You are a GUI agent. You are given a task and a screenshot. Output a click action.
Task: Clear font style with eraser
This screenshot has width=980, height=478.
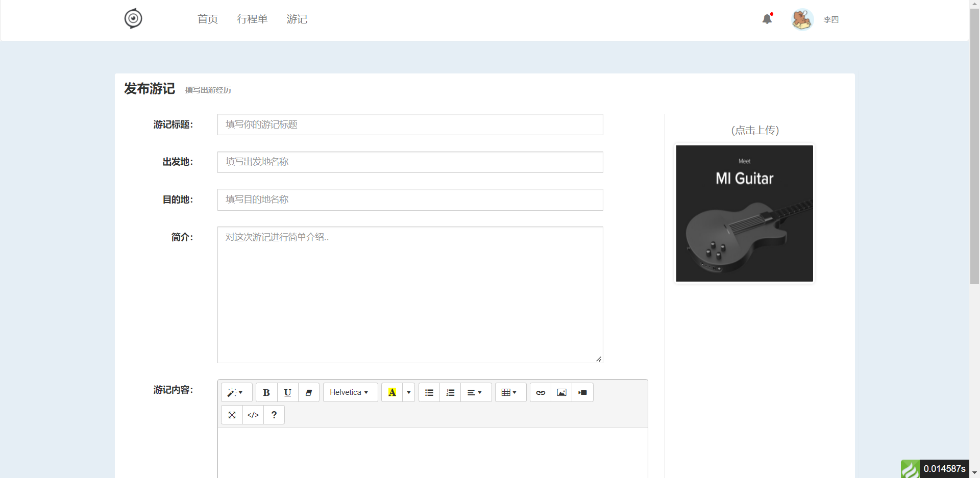click(308, 392)
